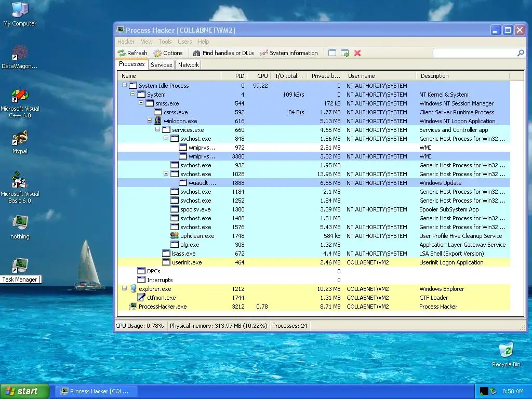This screenshot has height=399, width=532.
Task: Open the Hacker menu
Action: [x=126, y=42]
